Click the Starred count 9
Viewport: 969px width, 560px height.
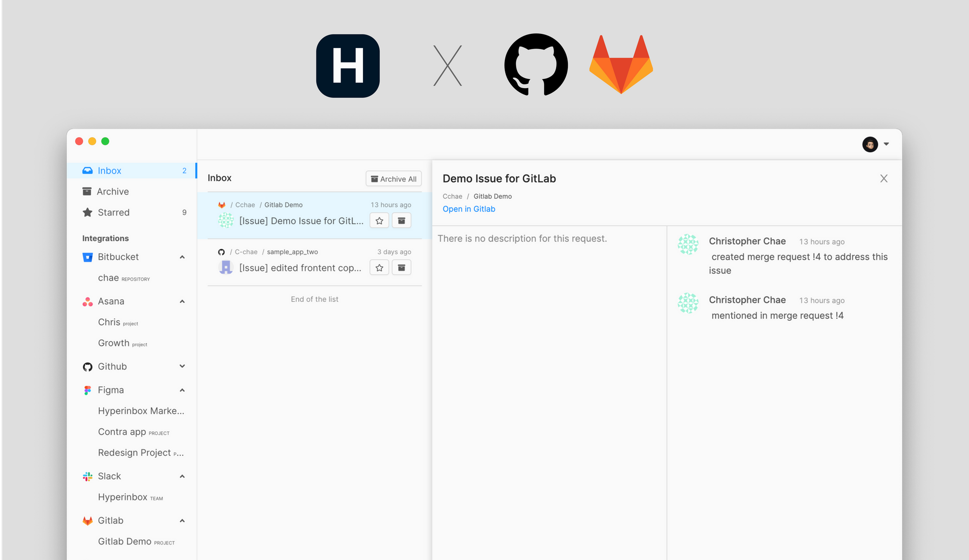click(x=184, y=212)
